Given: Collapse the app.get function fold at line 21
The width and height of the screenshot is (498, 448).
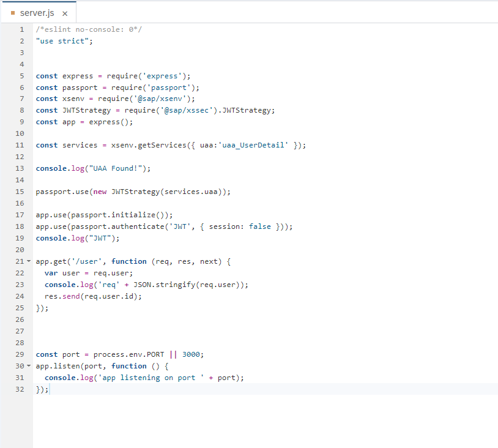Looking at the screenshot, I should [x=29, y=261].
